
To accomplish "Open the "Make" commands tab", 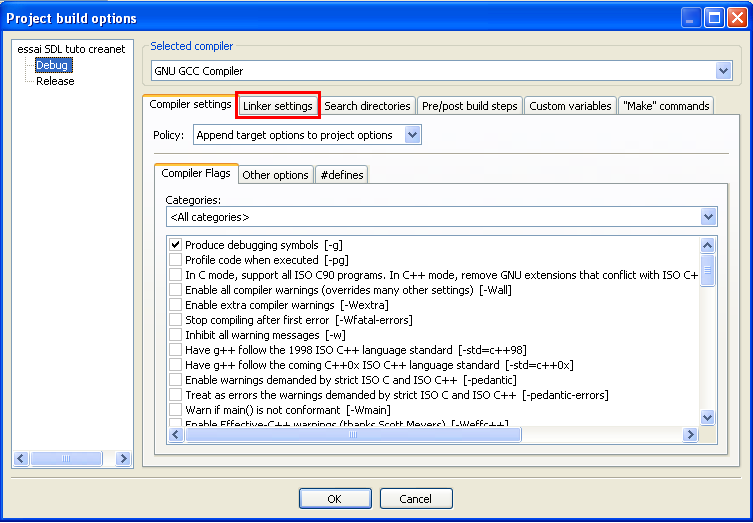I will coord(666,106).
